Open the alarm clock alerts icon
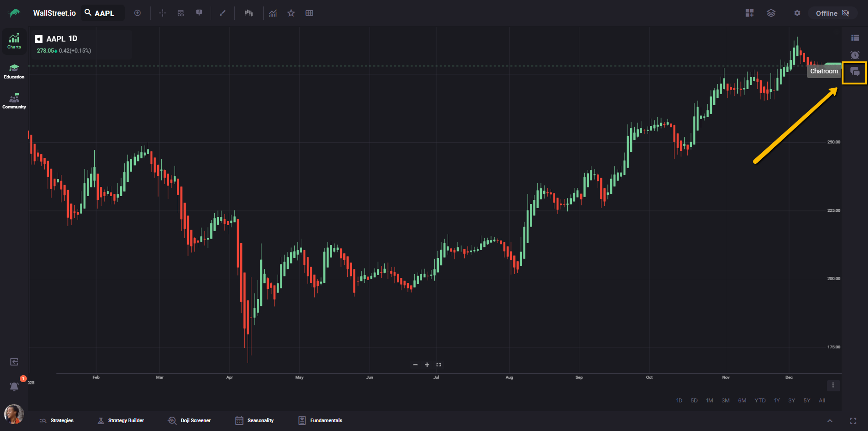 coord(855,55)
